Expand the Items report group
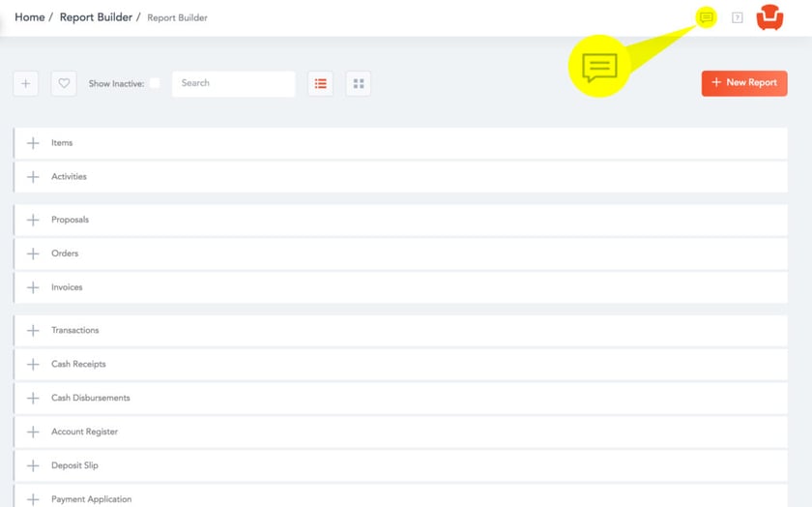This screenshot has height=507, width=812. [33, 143]
